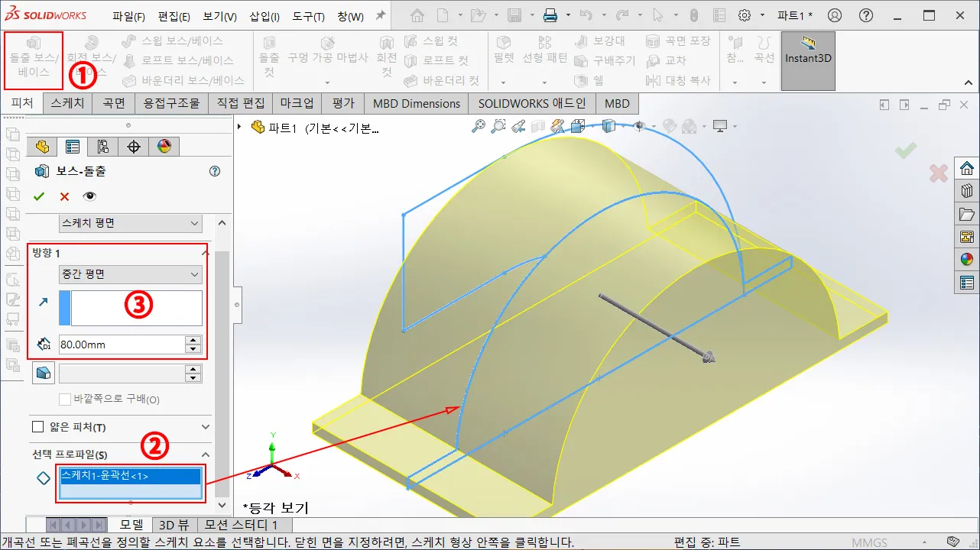Collapse the 선택 프로파일(S) section
The height and width of the screenshot is (550, 980).
coord(205,455)
